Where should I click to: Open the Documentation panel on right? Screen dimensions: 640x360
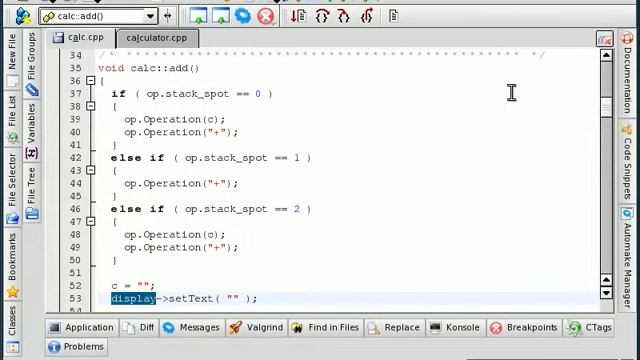627,73
